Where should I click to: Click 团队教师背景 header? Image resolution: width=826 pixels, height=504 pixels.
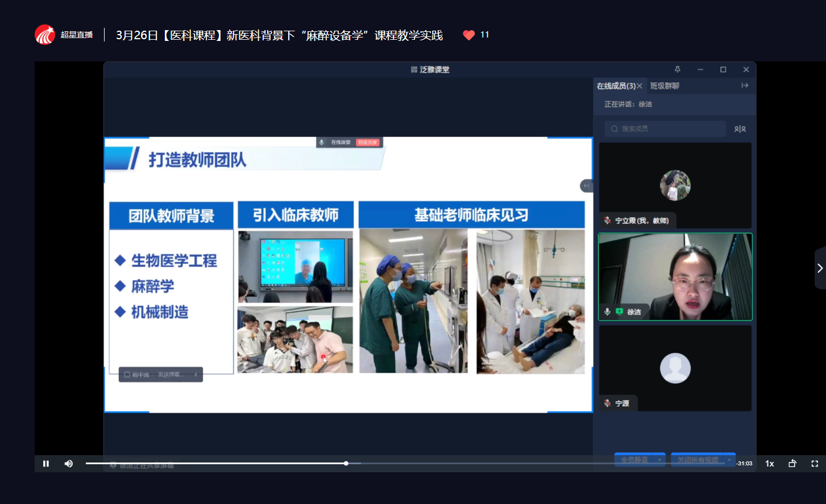171,216
